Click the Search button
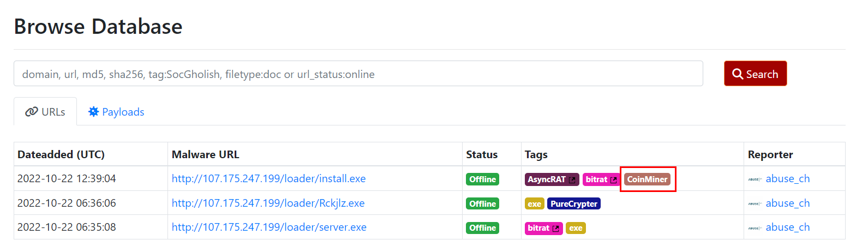868x246 pixels. tap(755, 74)
